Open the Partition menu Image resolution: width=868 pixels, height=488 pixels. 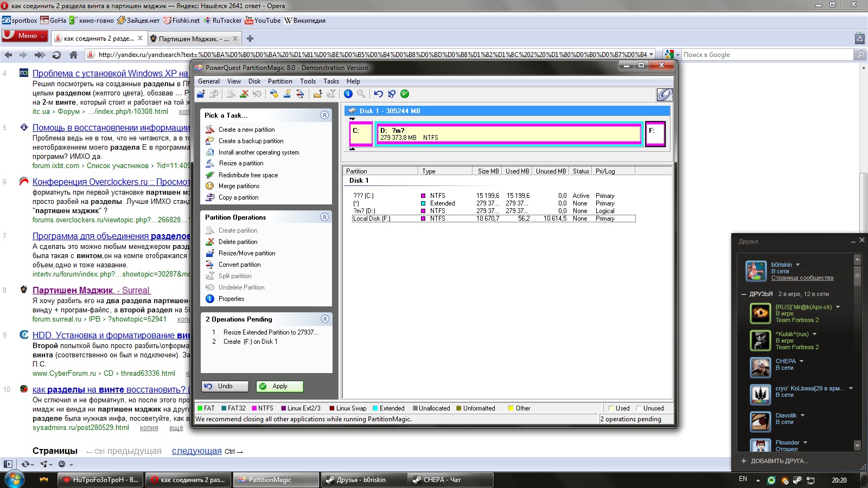(x=280, y=81)
